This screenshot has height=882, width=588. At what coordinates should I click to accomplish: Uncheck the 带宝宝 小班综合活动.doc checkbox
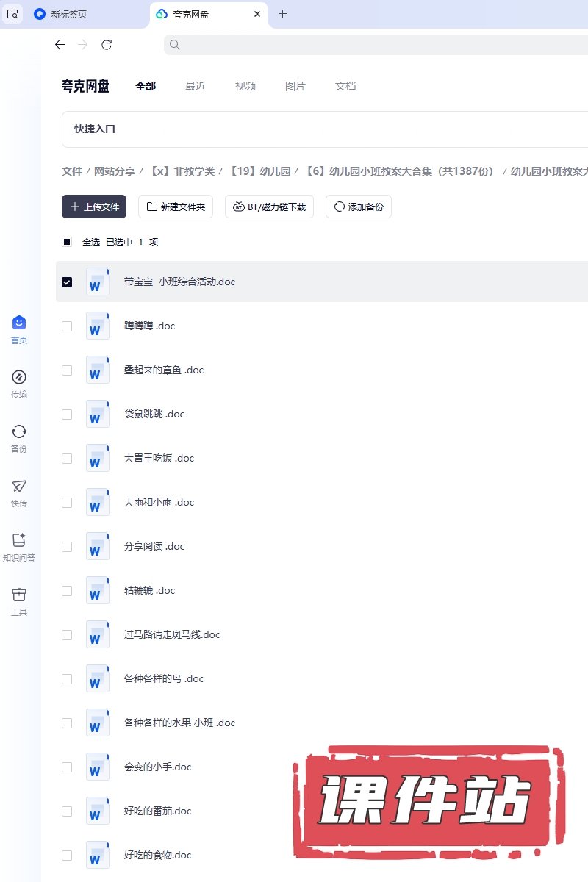(x=67, y=282)
